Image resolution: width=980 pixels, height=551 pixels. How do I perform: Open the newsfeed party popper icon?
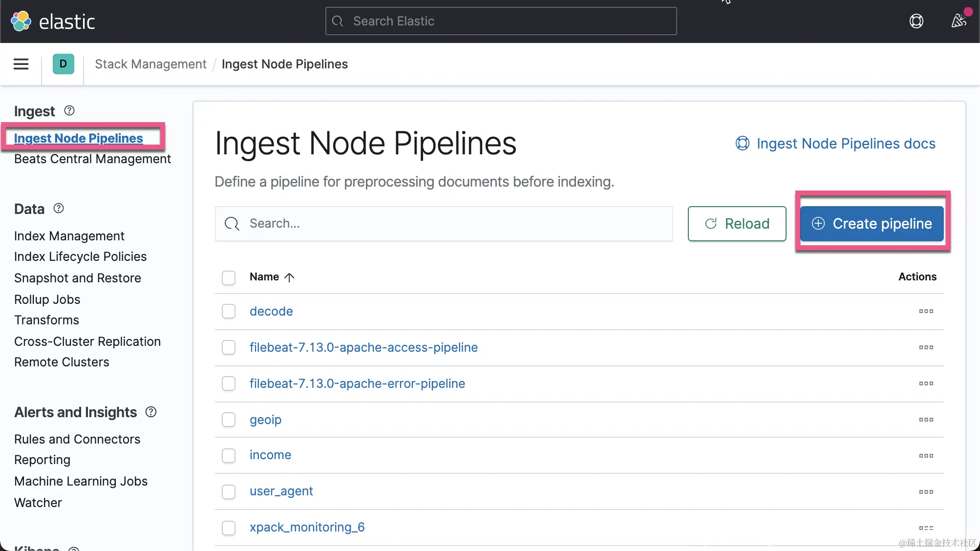click(959, 21)
